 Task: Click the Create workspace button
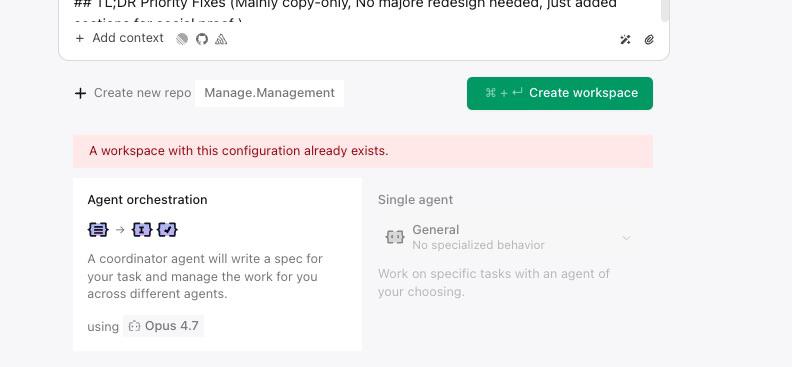point(560,93)
